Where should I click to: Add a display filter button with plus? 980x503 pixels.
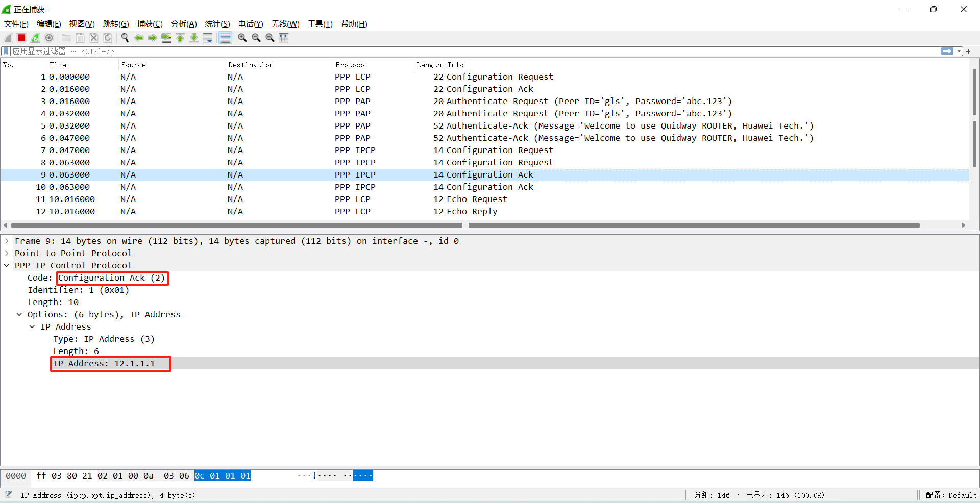pyautogui.click(x=968, y=51)
